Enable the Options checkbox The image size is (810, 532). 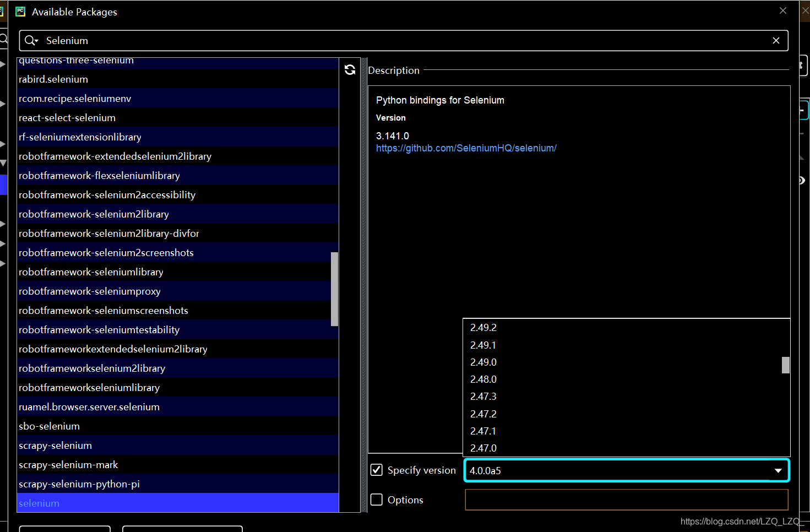(x=377, y=500)
